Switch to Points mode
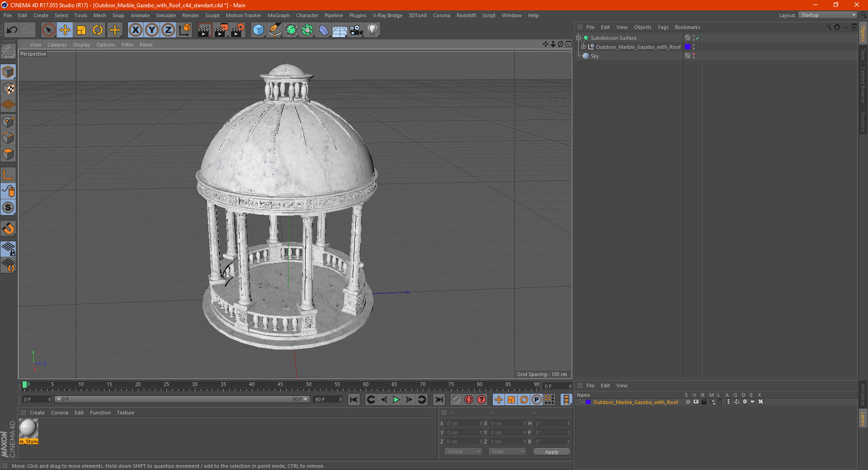This screenshot has height=470, width=868. click(9, 122)
